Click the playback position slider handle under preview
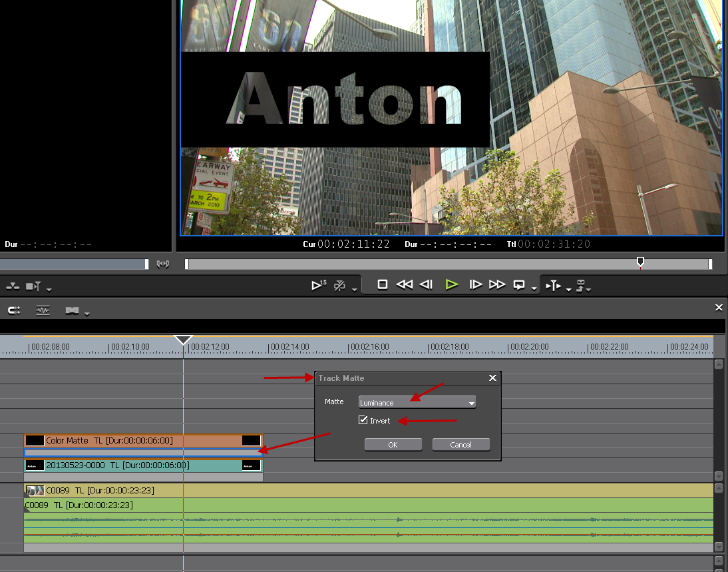Screen dimensions: 728x572 (640, 262)
